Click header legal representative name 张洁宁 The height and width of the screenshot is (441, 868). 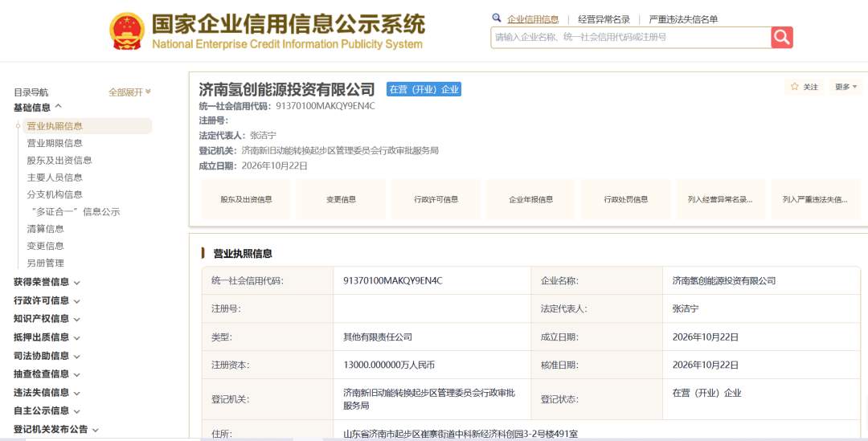point(263,135)
